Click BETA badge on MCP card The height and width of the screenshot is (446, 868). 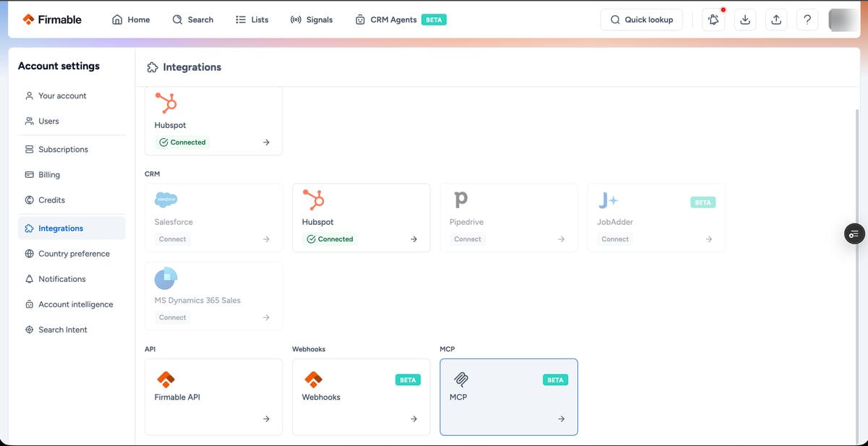pyautogui.click(x=556, y=379)
